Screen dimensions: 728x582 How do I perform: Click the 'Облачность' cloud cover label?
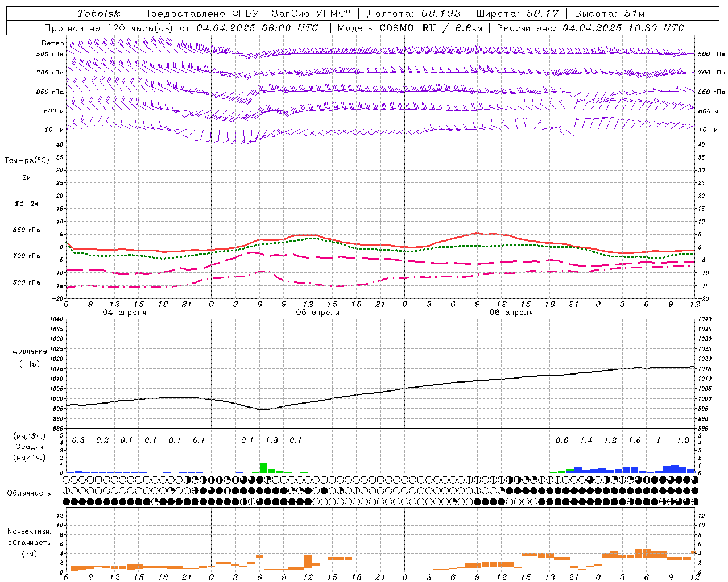[x=29, y=493]
